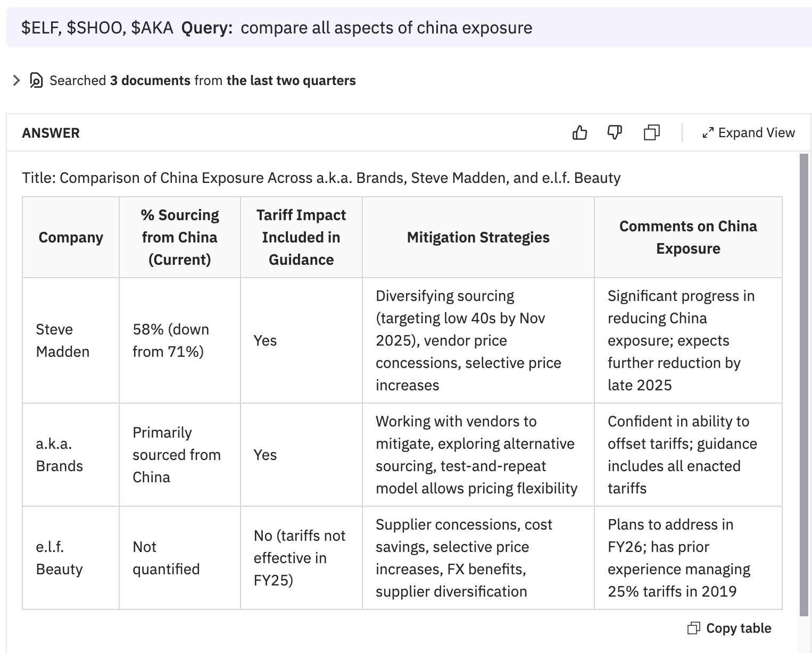Click the thumbs up icon
The image size is (812, 653).
click(579, 132)
